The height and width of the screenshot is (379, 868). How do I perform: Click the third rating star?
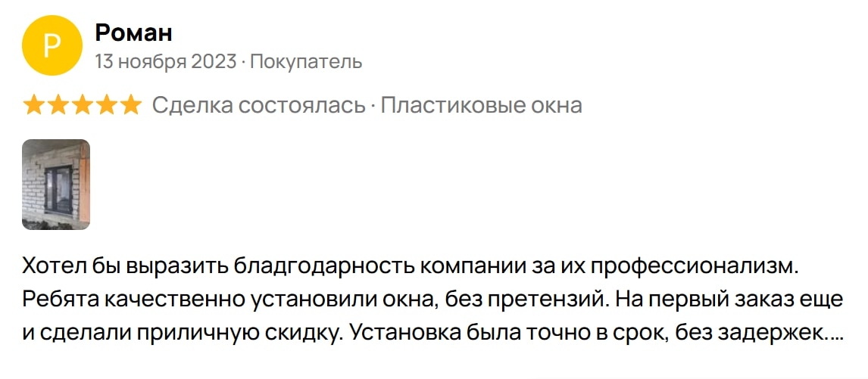point(82,105)
